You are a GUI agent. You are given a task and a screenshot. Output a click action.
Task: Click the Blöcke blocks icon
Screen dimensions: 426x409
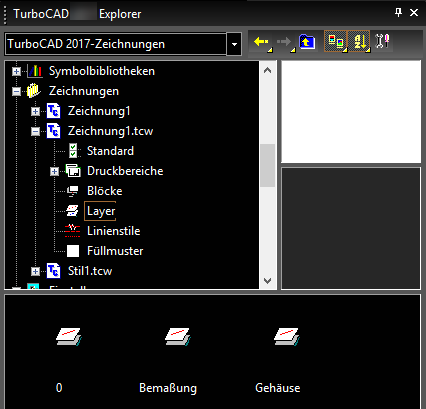[x=73, y=191]
